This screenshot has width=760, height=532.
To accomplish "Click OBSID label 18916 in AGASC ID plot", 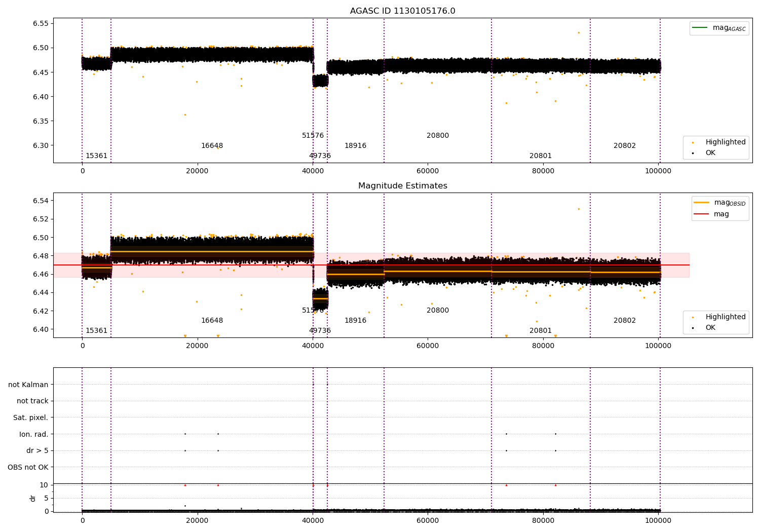I will pos(355,146).
